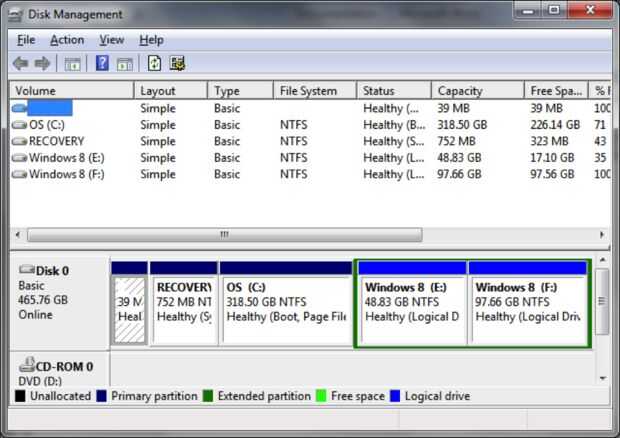This screenshot has width=620, height=438.
Task: Click the Healthy (S... status cell
Action: (x=393, y=142)
